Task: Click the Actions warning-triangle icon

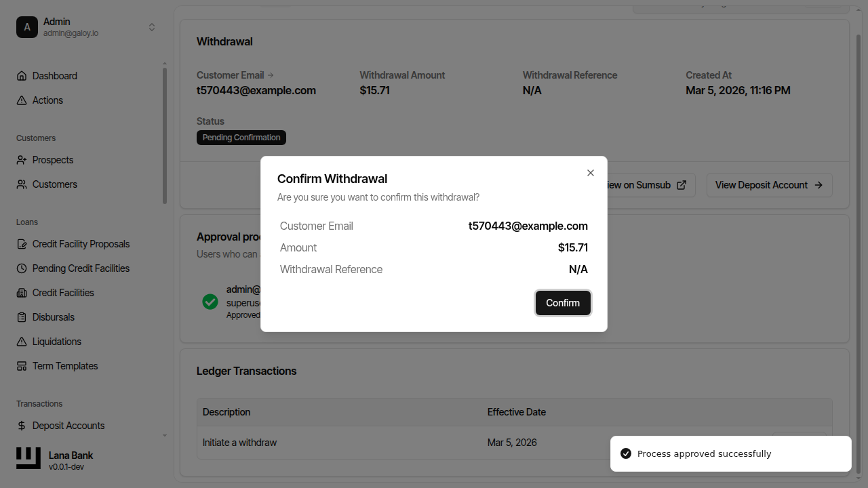Action: coord(22,100)
